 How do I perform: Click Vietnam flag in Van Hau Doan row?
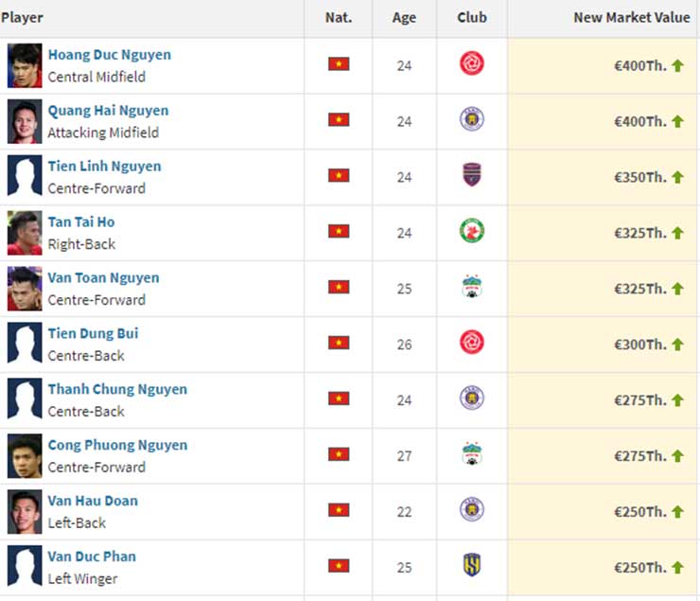[339, 511]
